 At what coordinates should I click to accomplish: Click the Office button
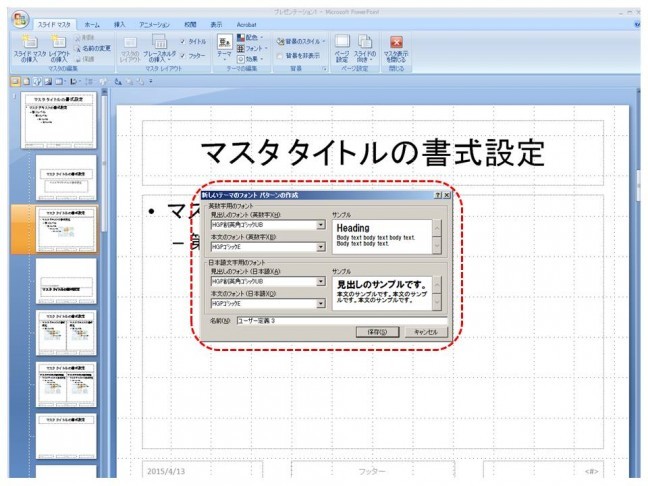[20, 20]
